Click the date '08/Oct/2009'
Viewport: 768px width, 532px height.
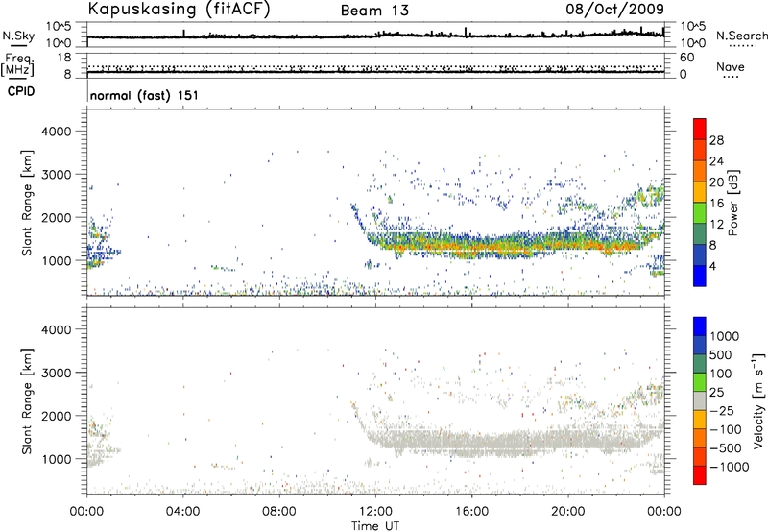click(614, 9)
